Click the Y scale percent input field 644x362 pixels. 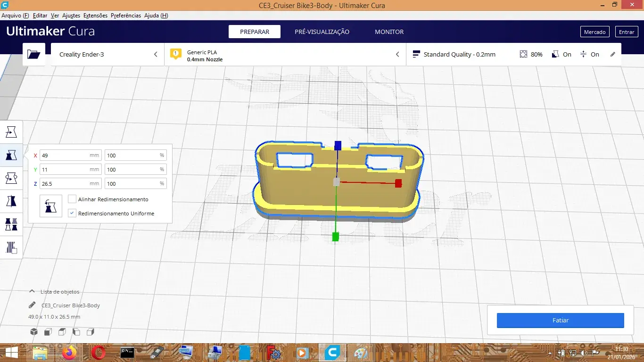point(136,169)
